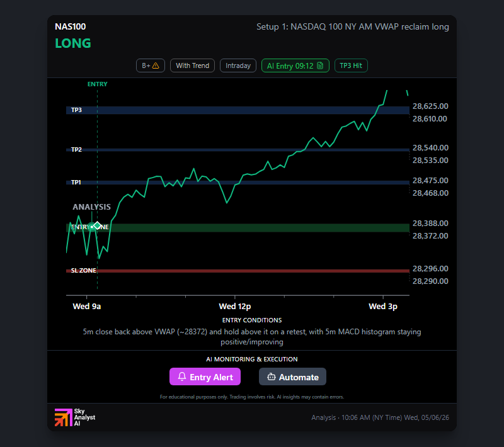Click the 28,290.00 price value
The image size is (504, 447).
tap(430, 281)
